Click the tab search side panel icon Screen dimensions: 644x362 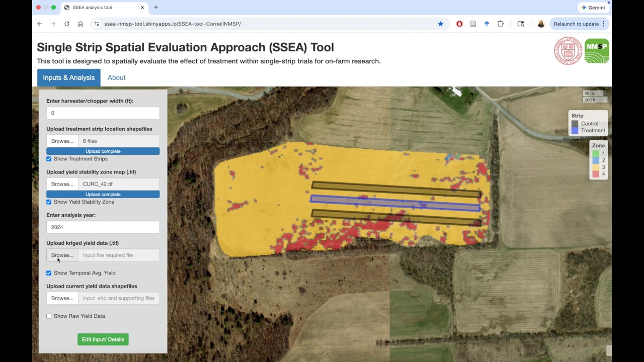point(521,24)
